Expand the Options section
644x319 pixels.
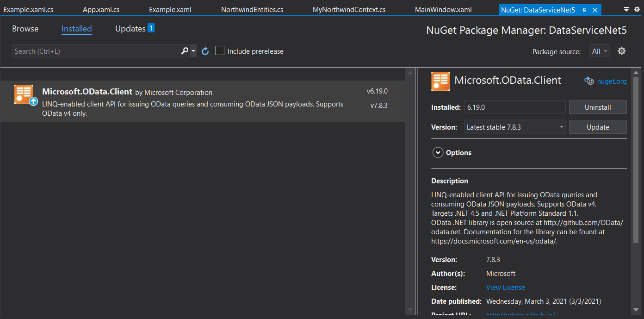pyautogui.click(x=438, y=152)
